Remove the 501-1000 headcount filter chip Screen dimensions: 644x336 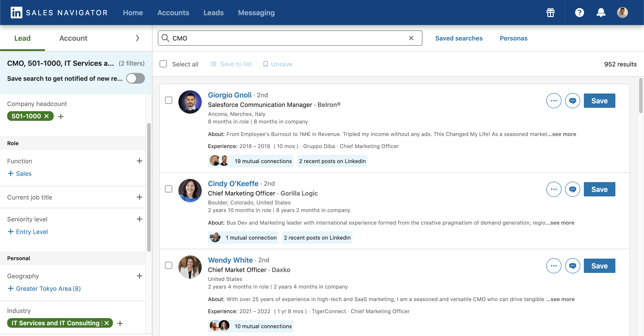[x=47, y=116]
